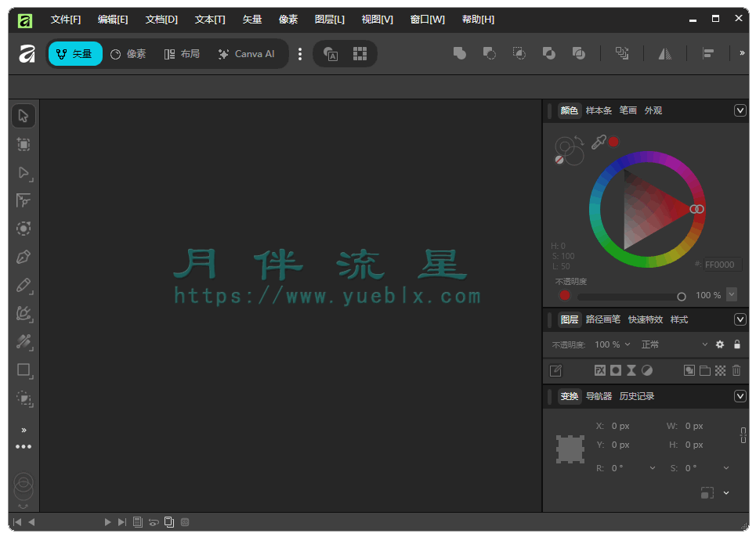Pick the Corner tool
Screen dimensions: 756x537
pyautogui.click(x=24, y=200)
